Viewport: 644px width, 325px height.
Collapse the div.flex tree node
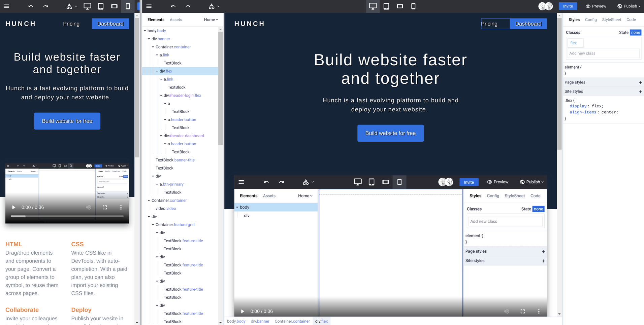157,71
